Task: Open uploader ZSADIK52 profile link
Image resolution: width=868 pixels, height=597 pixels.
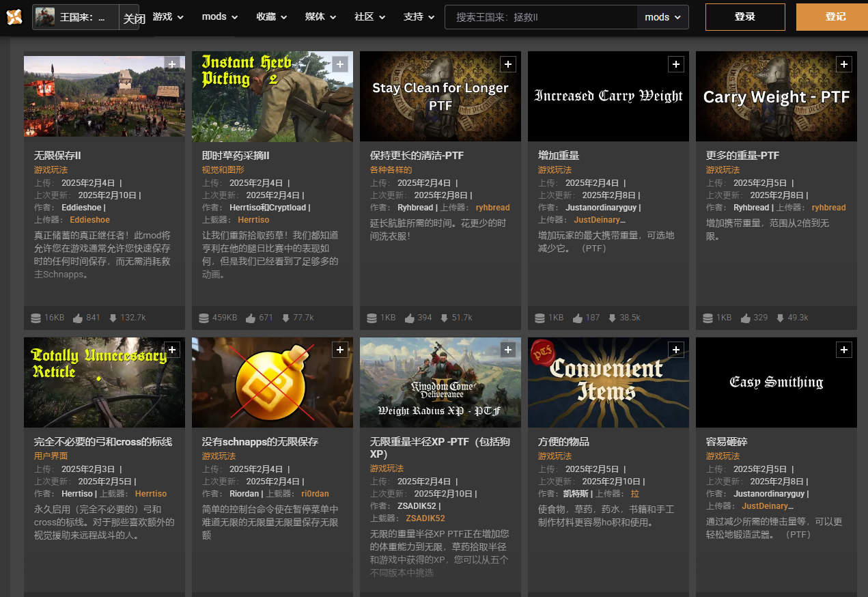Action: pyautogui.click(x=425, y=518)
